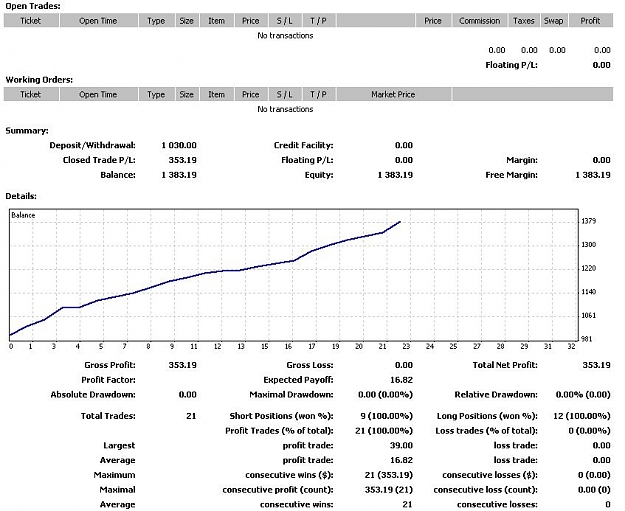Click the Maximal Drawdown value 0.00 (0.00%)
This screenshot has height=511, width=625.
click(x=385, y=395)
